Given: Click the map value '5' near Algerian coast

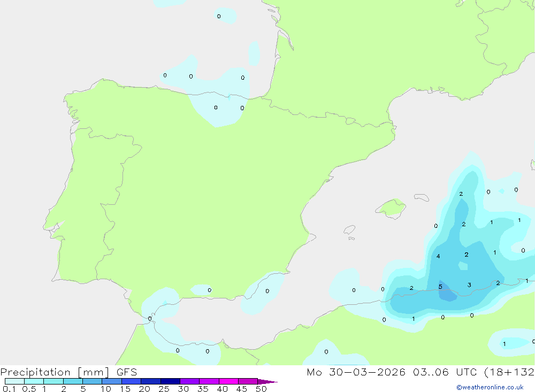Looking at the screenshot, I should (440, 287).
